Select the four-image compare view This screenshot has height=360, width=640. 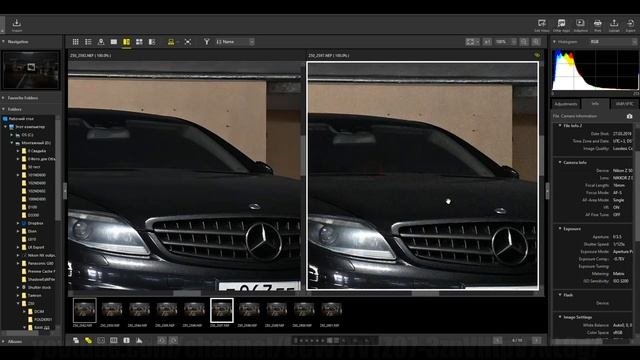[x=139, y=42]
